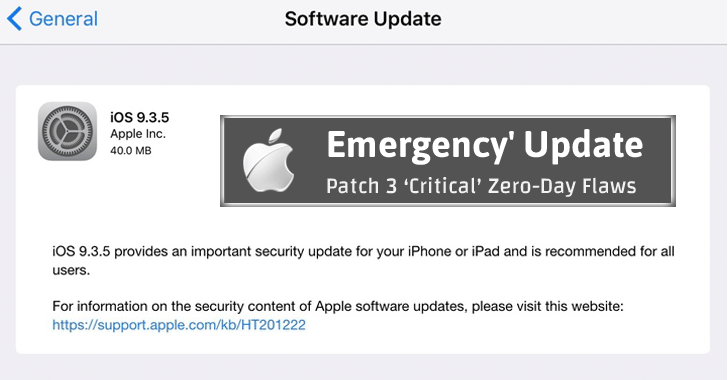728x380 pixels.
Task: Click the white Apple logo in banner
Action: 269,161
